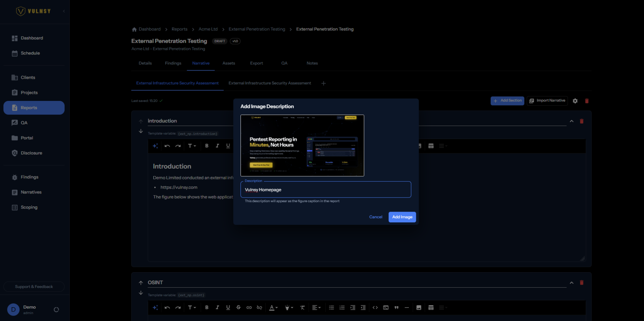The width and height of the screenshot is (644, 321).
Task: Insert table via the introduction toolbar
Action: (431, 146)
